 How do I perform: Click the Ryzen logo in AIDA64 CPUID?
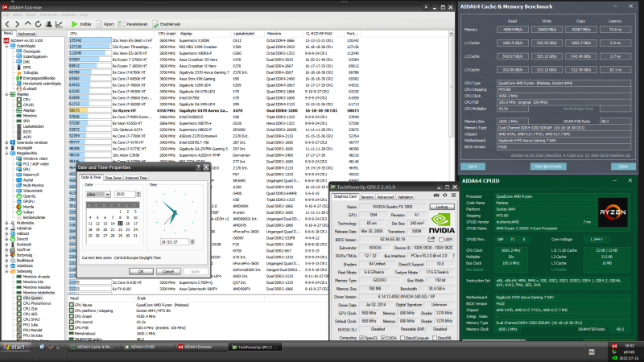613,212
